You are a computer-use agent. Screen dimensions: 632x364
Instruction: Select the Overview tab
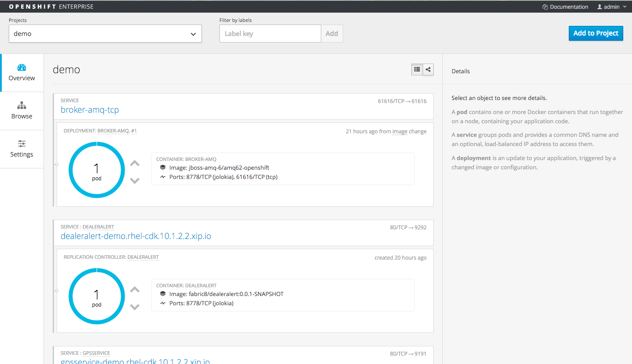coord(22,73)
